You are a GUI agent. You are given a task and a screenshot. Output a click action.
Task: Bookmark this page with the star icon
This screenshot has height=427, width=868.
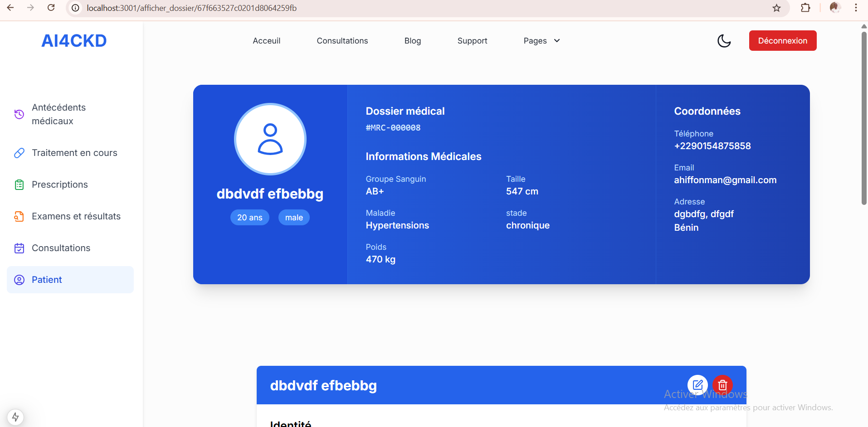click(x=776, y=8)
